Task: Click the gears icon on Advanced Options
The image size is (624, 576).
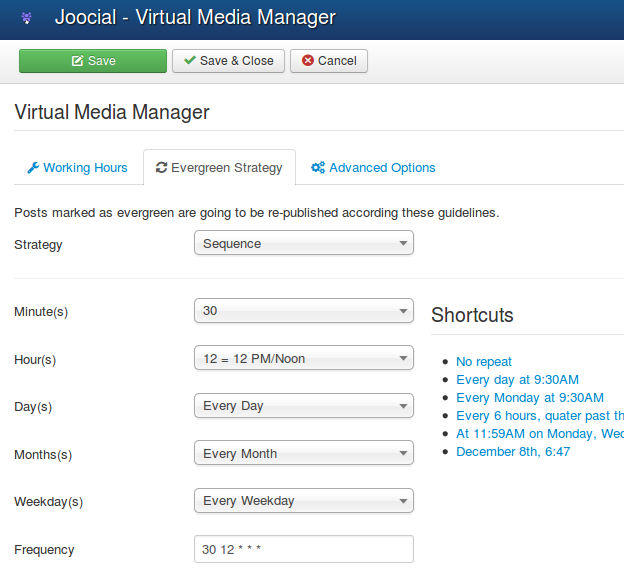Action: point(318,168)
